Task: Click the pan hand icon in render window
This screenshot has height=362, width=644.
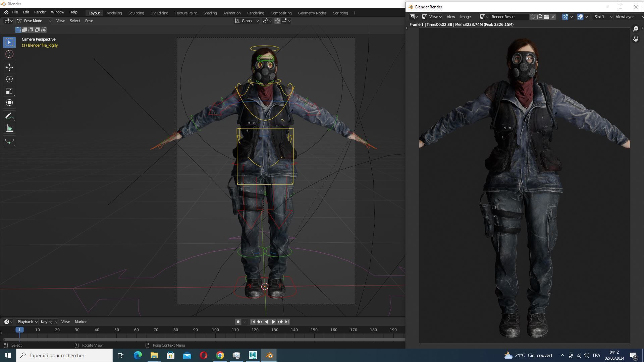Action: (636, 39)
